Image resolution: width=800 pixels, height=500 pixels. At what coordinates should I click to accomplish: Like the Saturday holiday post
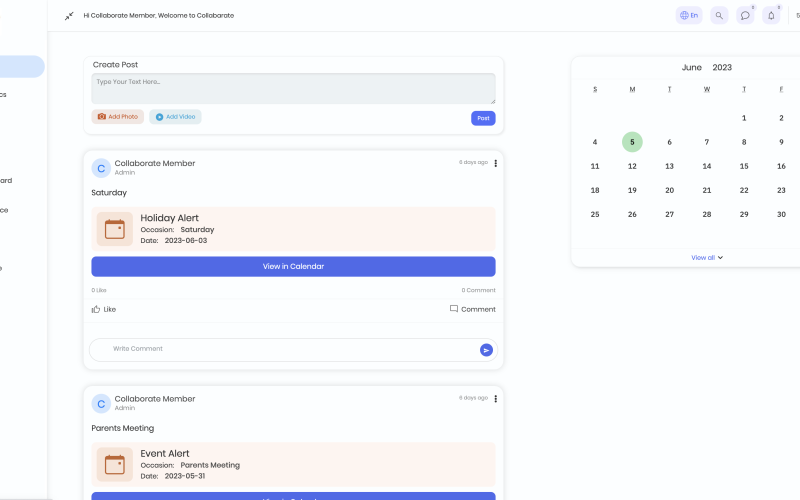(104, 309)
